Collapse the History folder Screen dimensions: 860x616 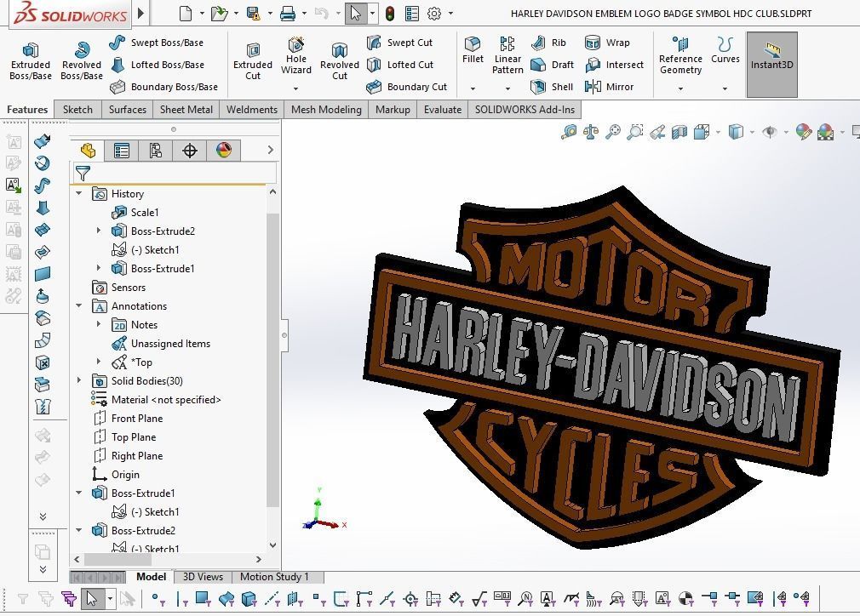point(79,193)
